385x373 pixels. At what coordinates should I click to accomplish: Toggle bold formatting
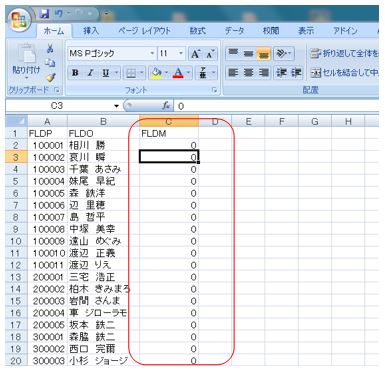[75, 73]
